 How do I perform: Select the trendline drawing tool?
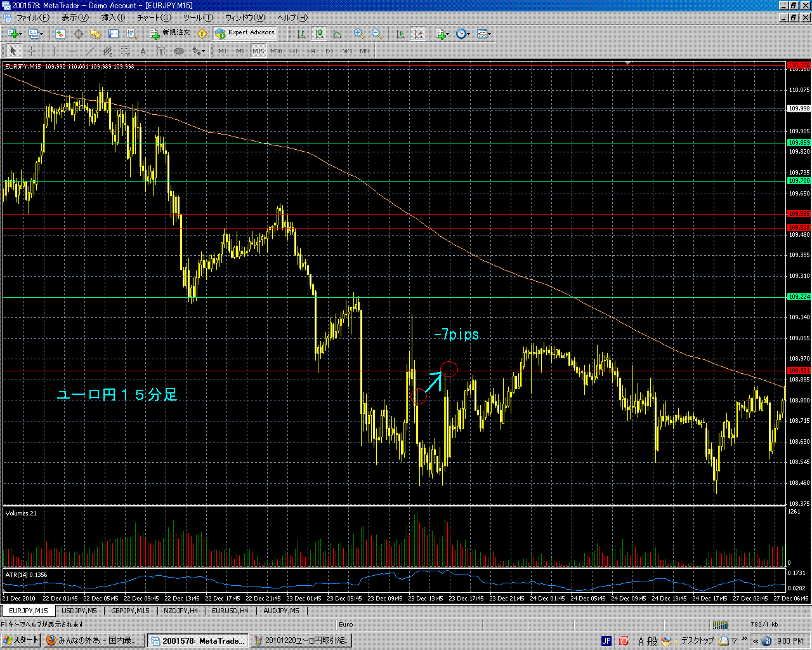[90, 51]
